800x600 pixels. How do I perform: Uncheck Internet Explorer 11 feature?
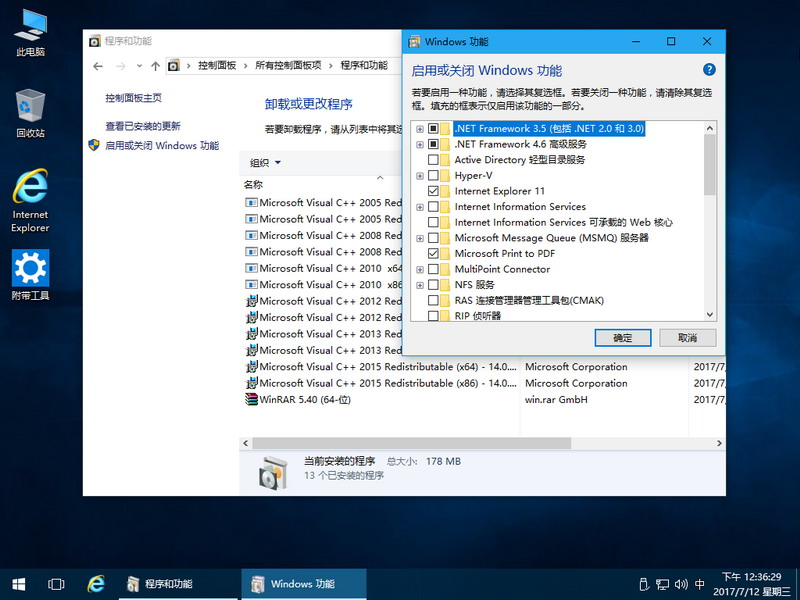pos(433,191)
